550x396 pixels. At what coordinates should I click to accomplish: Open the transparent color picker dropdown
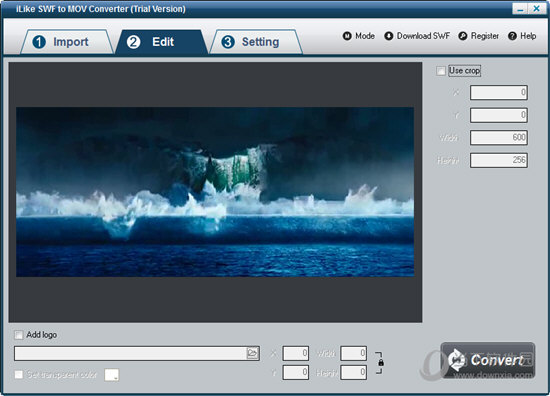(x=112, y=375)
